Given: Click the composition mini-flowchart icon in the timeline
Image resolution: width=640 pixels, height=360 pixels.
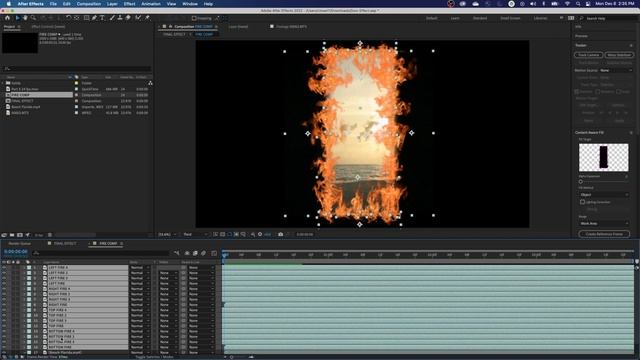Looking at the screenshot, I should pos(176,253).
